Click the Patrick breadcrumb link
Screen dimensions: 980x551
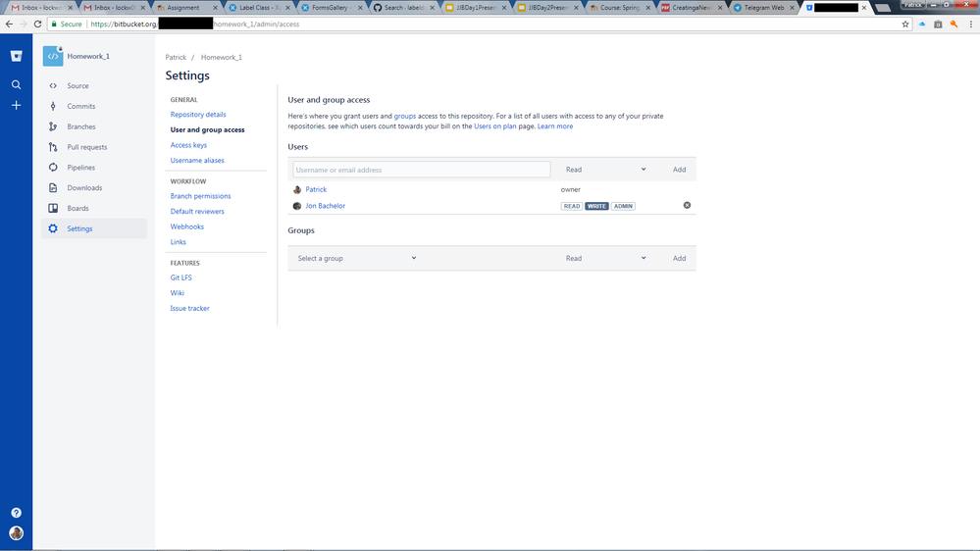176,57
